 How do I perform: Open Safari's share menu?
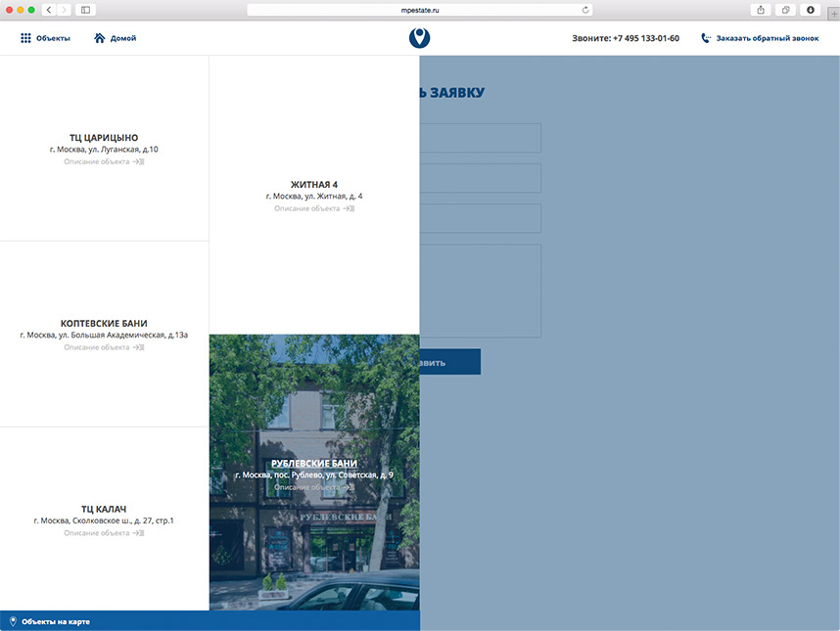click(760, 10)
